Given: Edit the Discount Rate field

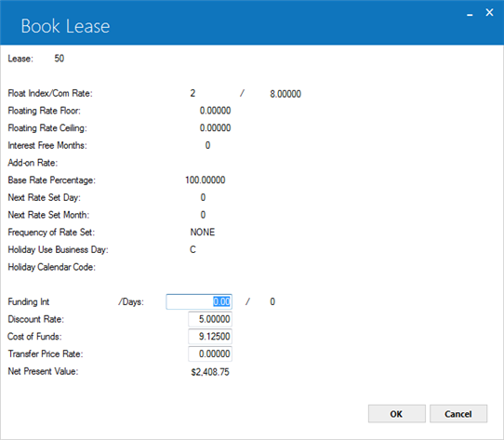Looking at the screenshot, I should 210,319.
